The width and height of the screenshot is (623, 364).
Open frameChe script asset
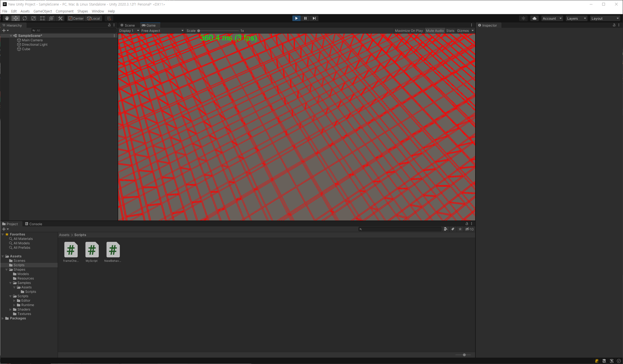pyautogui.click(x=71, y=252)
